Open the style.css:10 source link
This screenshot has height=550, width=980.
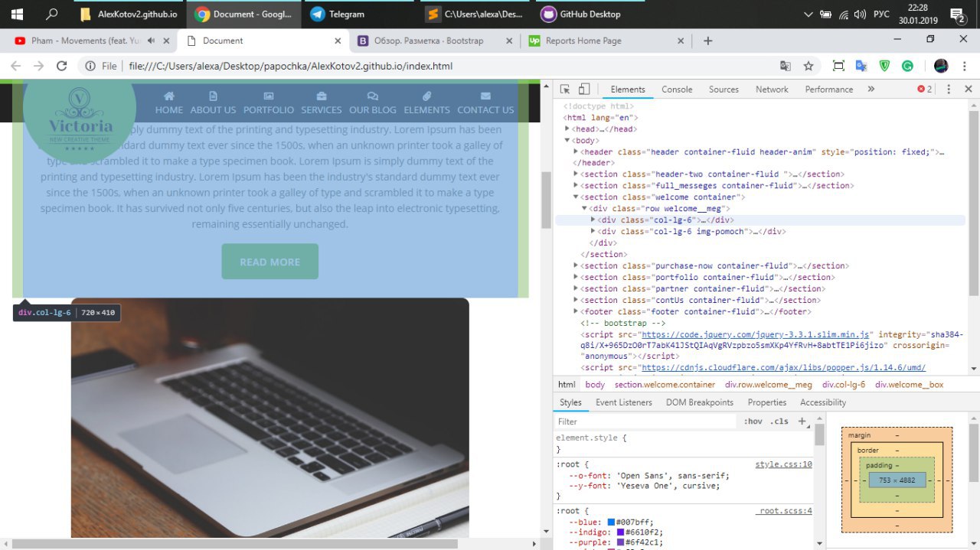(783, 464)
